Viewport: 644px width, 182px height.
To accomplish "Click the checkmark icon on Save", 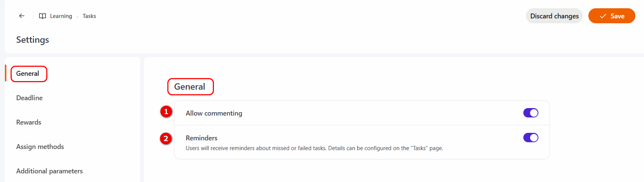I will 603,16.
